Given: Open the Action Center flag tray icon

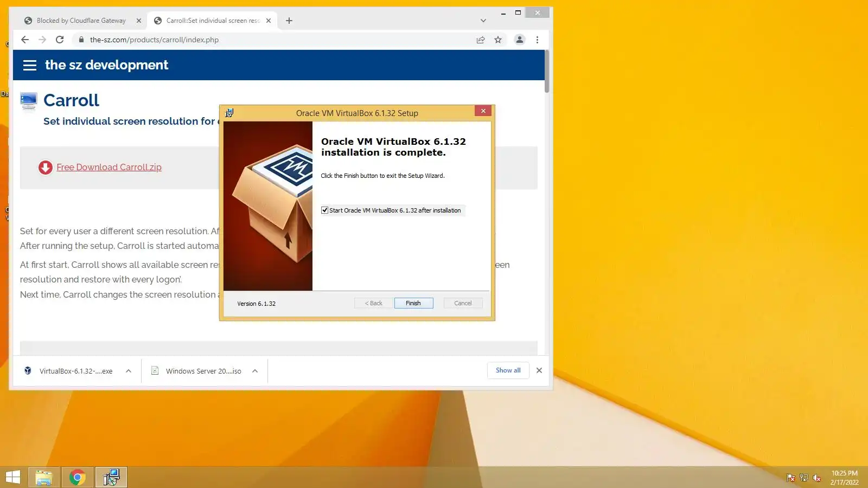Looking at the screenshot, I should (791, 478).
